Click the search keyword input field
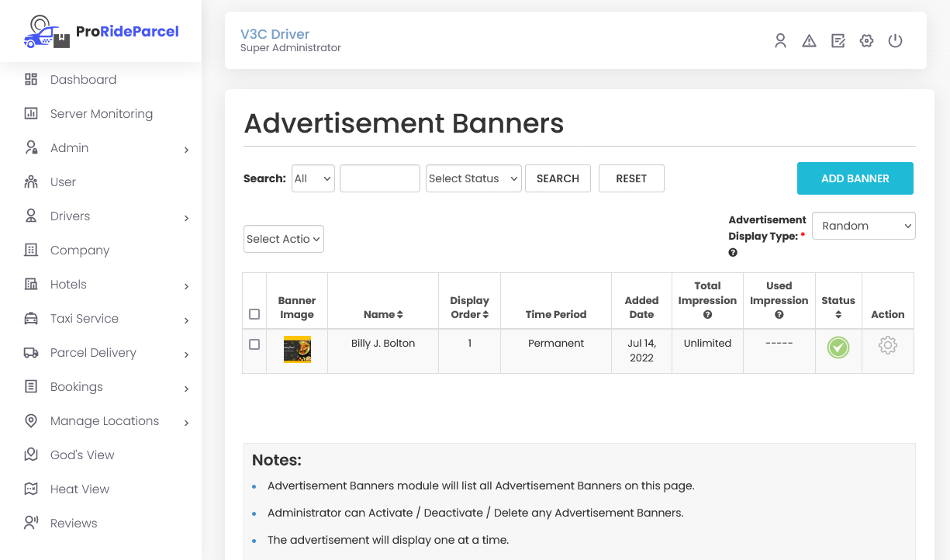The height and width of the screenshot is (560, 950). [380, 178]
